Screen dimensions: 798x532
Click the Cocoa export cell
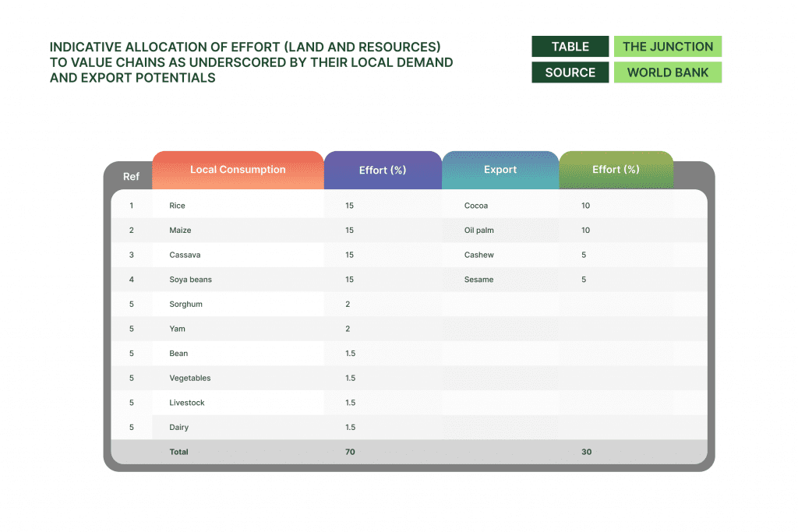tap(476, 206)
